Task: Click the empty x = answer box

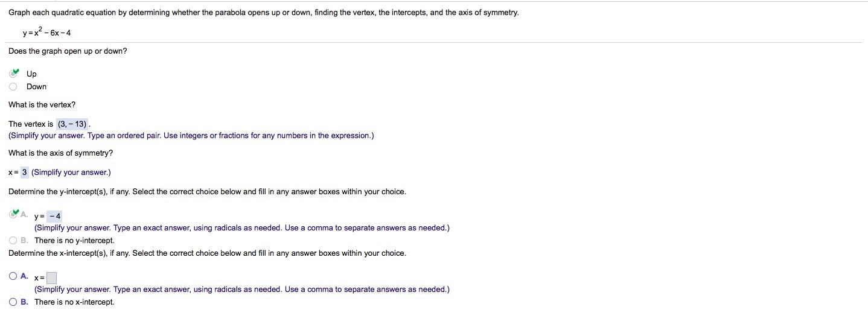Action: pos(52,278)
